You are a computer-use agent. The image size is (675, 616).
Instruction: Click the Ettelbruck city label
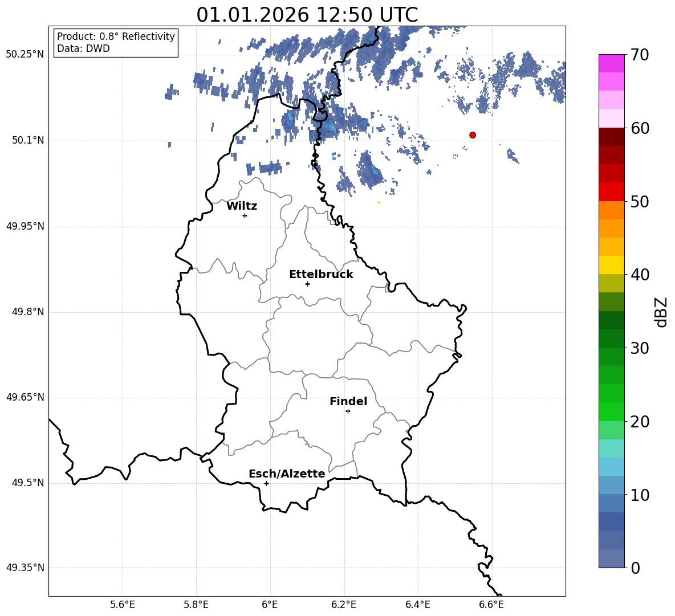click(x=321, y=275)
